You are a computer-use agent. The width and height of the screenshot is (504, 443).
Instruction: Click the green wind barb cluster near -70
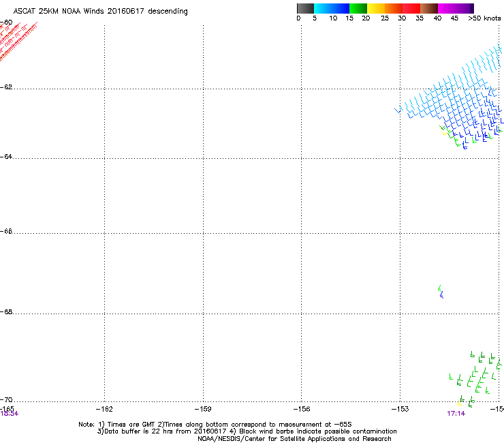coord(477,379)
